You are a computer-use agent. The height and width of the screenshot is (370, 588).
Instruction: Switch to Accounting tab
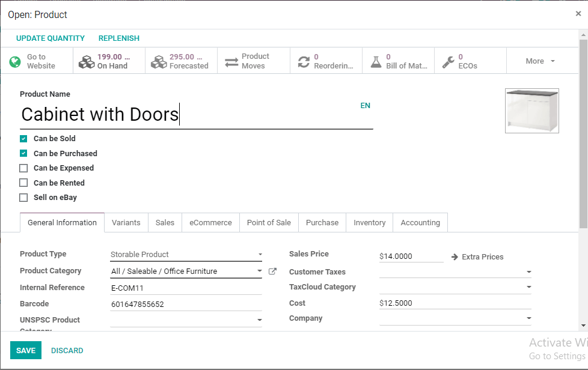[x=420, y=222]
